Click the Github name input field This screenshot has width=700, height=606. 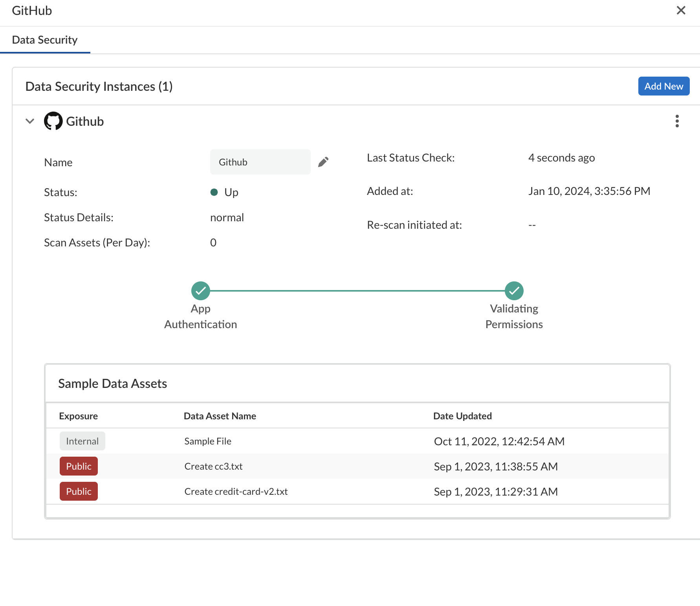260,162
